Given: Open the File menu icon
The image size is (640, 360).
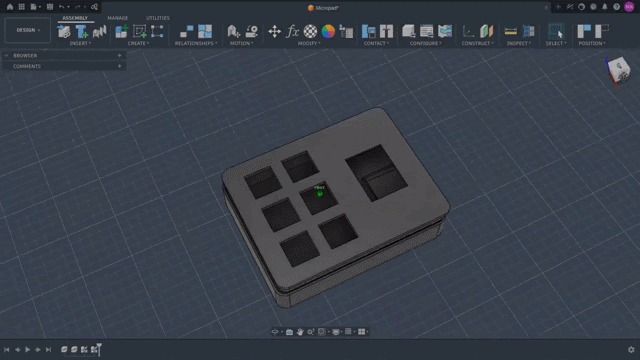Looking at the screenshot, I should [x=34, y=7].
